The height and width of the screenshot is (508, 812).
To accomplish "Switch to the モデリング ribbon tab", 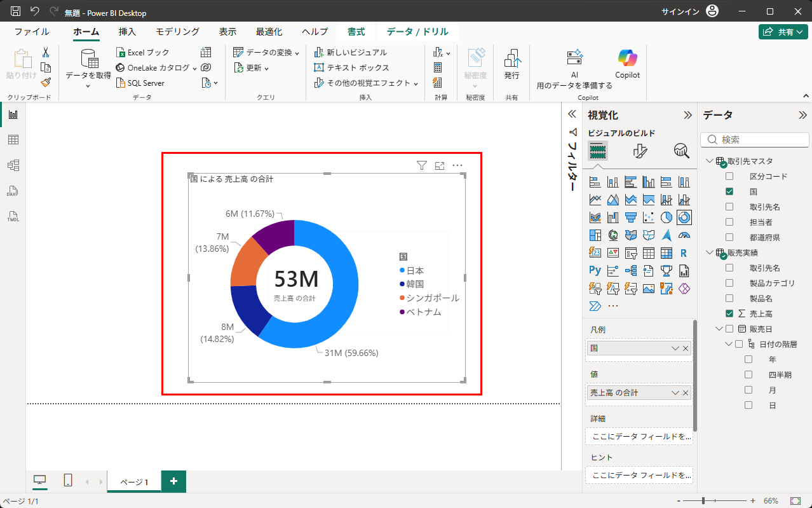I will [178, 32].
